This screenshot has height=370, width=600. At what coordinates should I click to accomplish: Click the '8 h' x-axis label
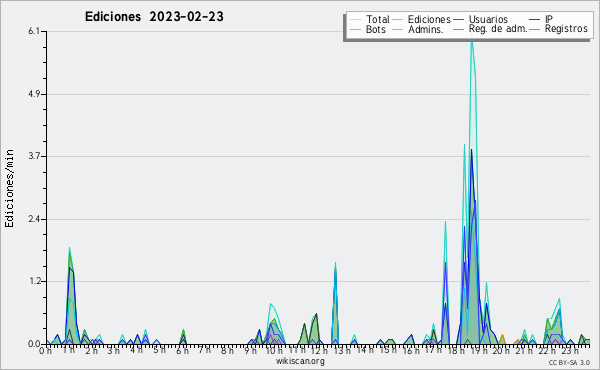[x=227, y=350]
